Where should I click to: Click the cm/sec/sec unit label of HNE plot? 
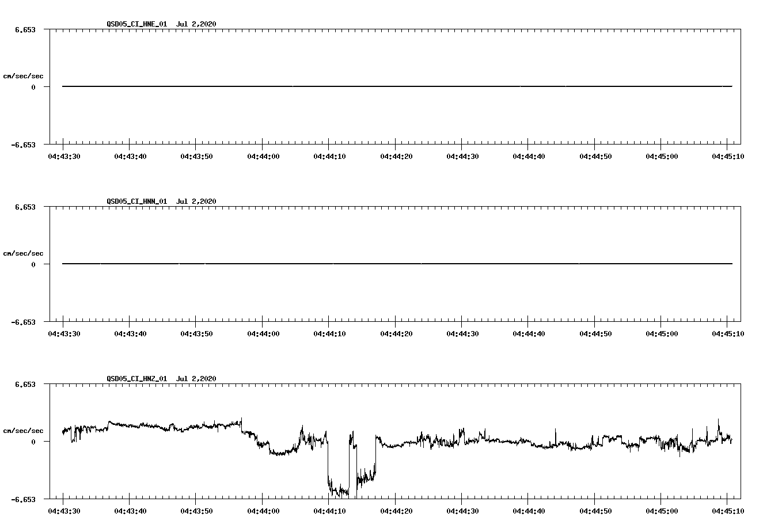pos(23,76)
